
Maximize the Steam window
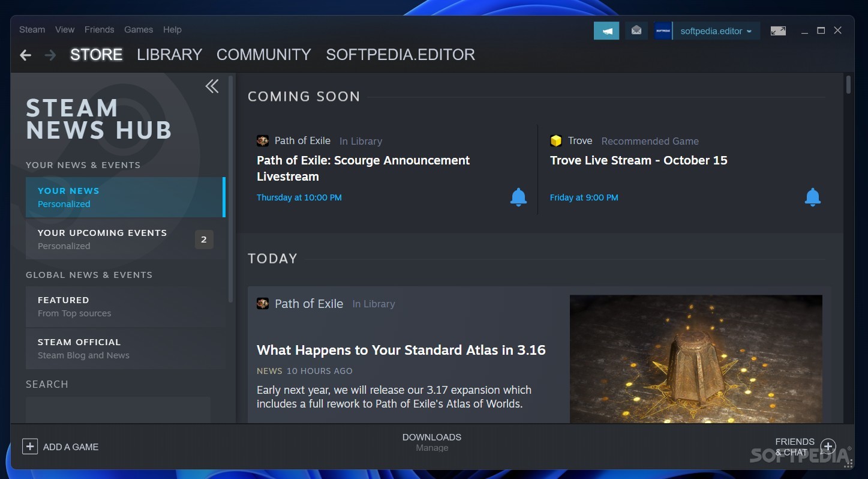821,31
